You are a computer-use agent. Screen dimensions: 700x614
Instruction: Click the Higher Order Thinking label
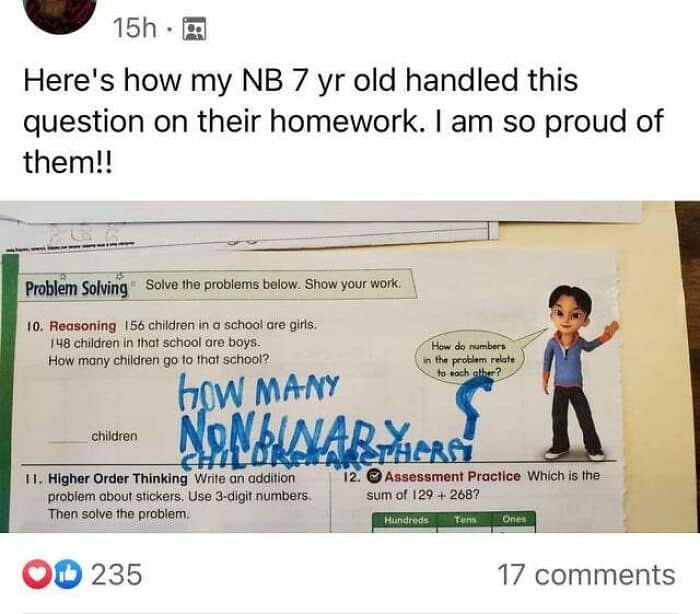[118, 479]
